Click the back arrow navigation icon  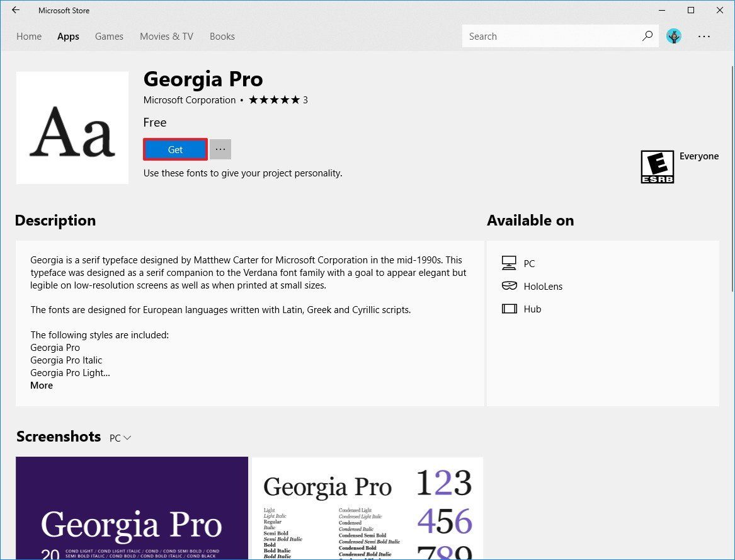pos(15,10)
